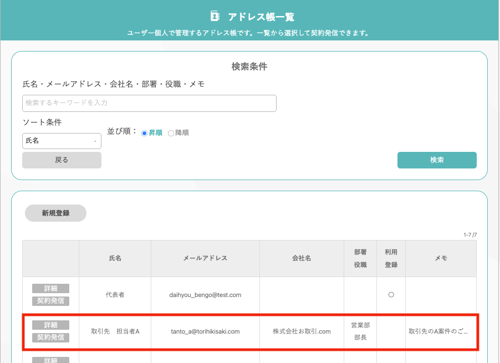Click the 氏名 column header
Screen dimensions: 500x363
point(115,258)
